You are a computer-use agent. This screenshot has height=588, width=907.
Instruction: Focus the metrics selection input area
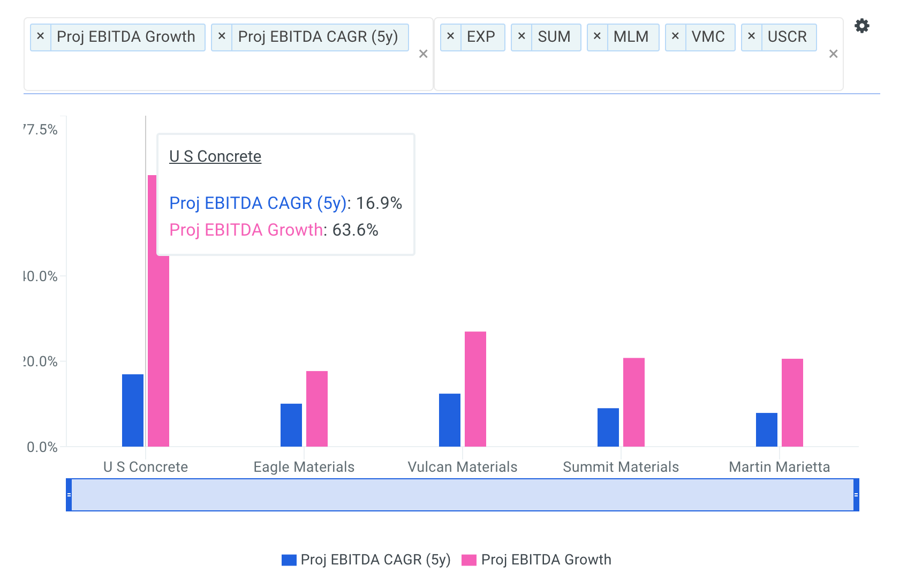click(229, 54)
